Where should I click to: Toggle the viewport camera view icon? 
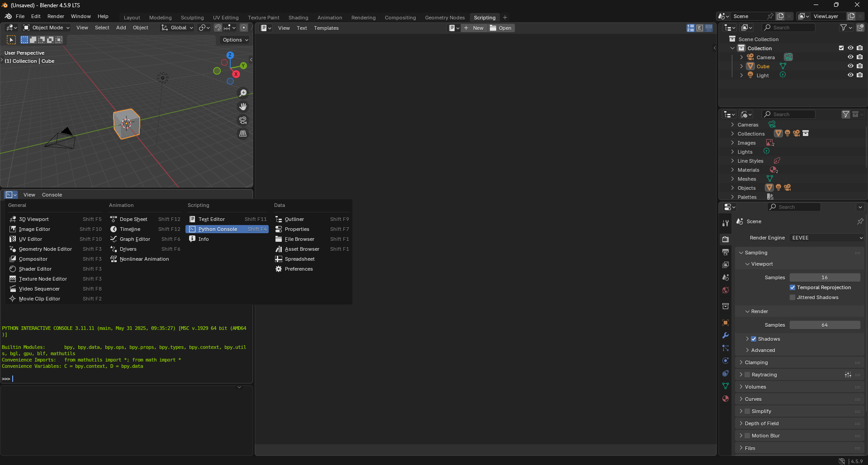(243, 120)
